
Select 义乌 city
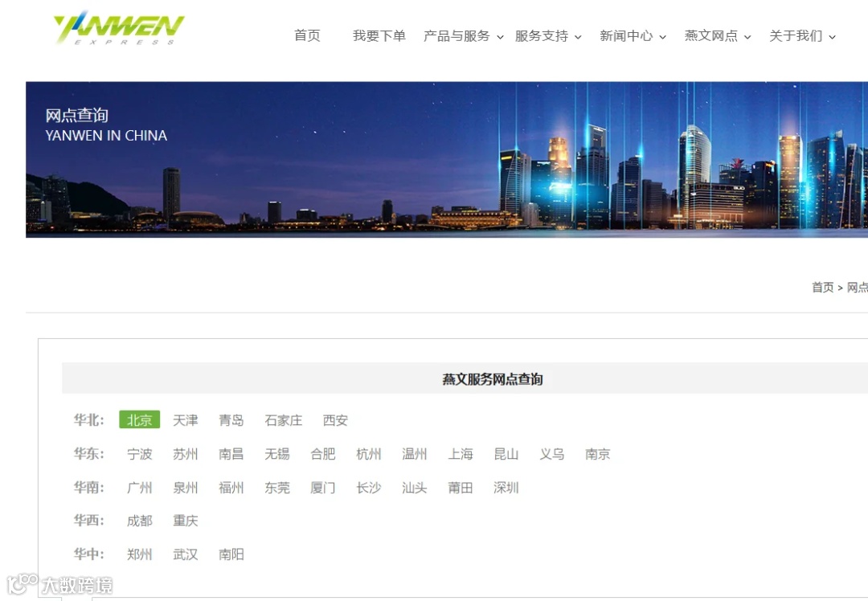[552, 454]
